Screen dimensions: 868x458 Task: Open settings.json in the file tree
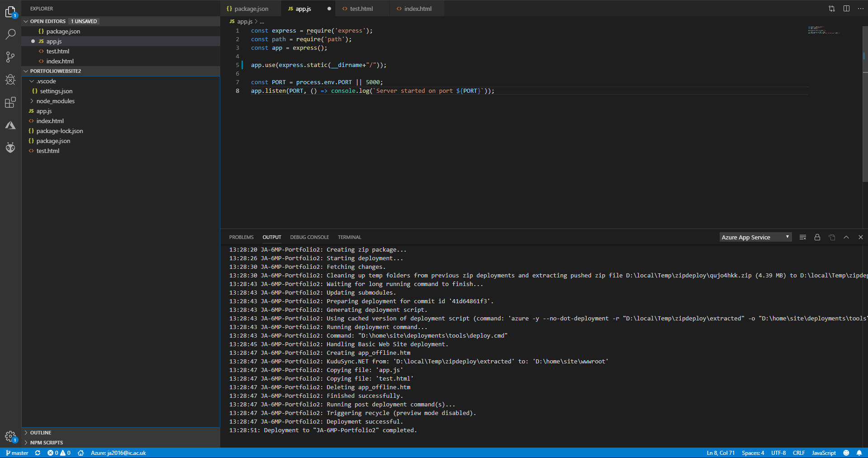pos(121,91)
